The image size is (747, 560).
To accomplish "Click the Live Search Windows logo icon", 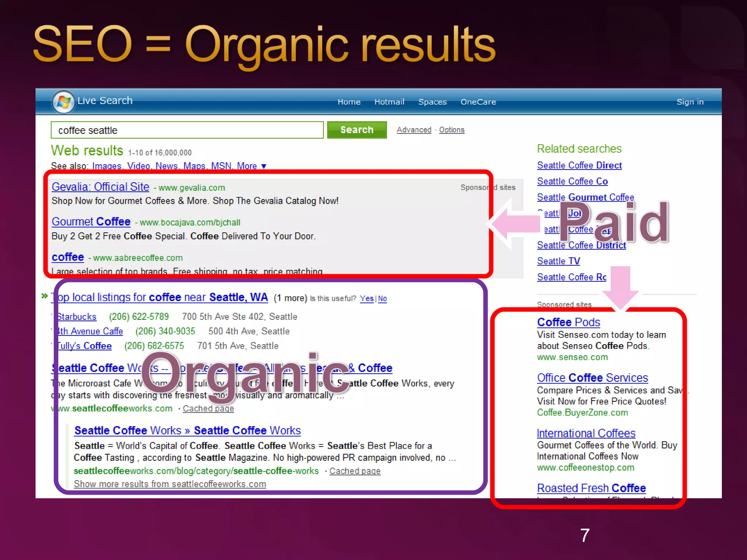I will (x=63, y=102).
